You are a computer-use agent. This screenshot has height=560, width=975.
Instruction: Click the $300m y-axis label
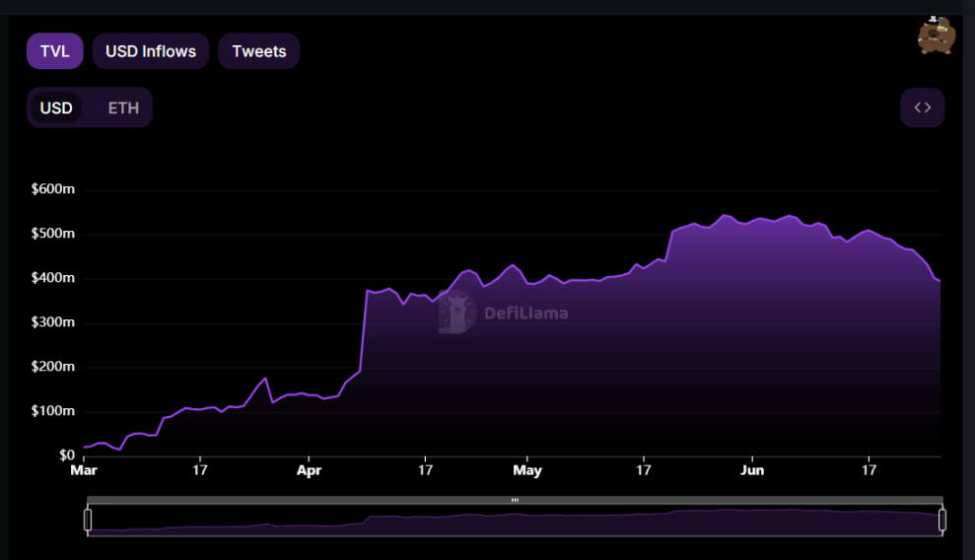(x=53, y=322)
